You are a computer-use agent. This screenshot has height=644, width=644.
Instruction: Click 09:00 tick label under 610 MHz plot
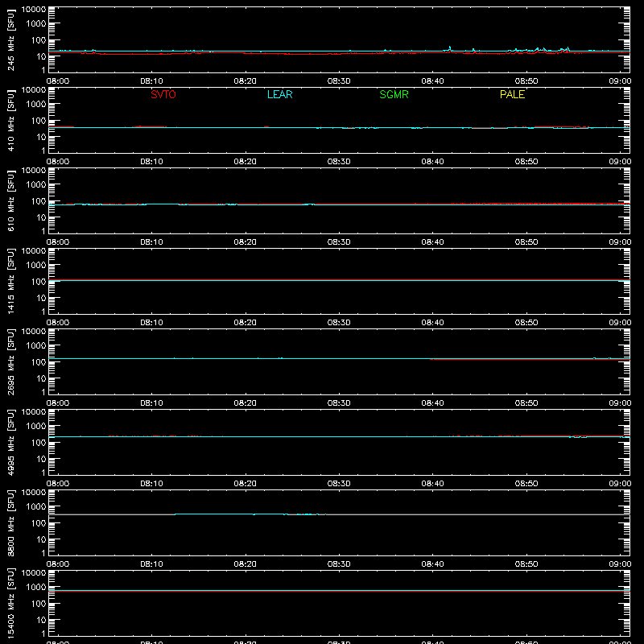tap(620, 242)
